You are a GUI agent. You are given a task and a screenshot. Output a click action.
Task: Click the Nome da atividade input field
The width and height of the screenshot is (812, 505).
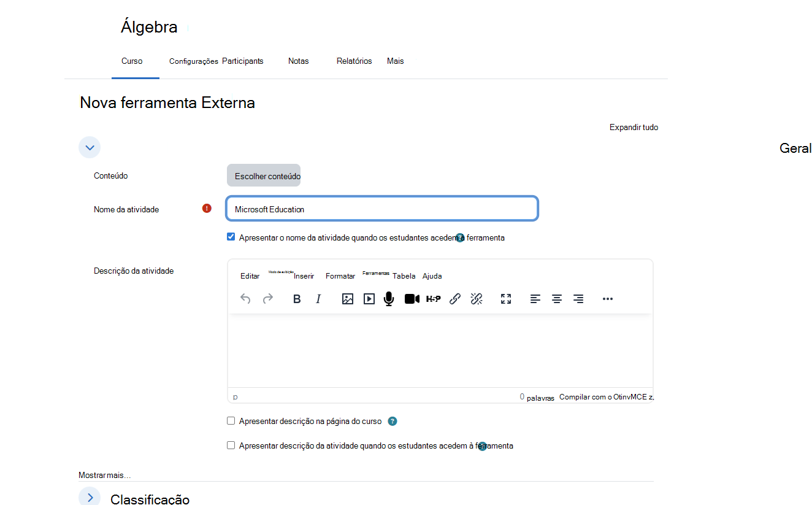[382, 209]
